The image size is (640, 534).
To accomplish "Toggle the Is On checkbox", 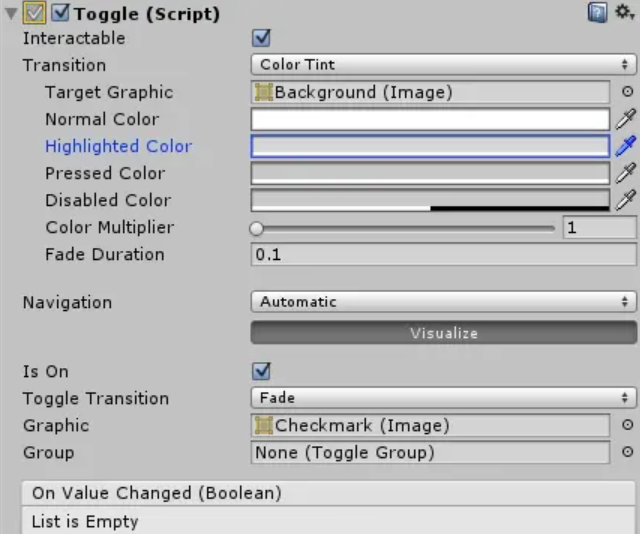I will [262, 371].
